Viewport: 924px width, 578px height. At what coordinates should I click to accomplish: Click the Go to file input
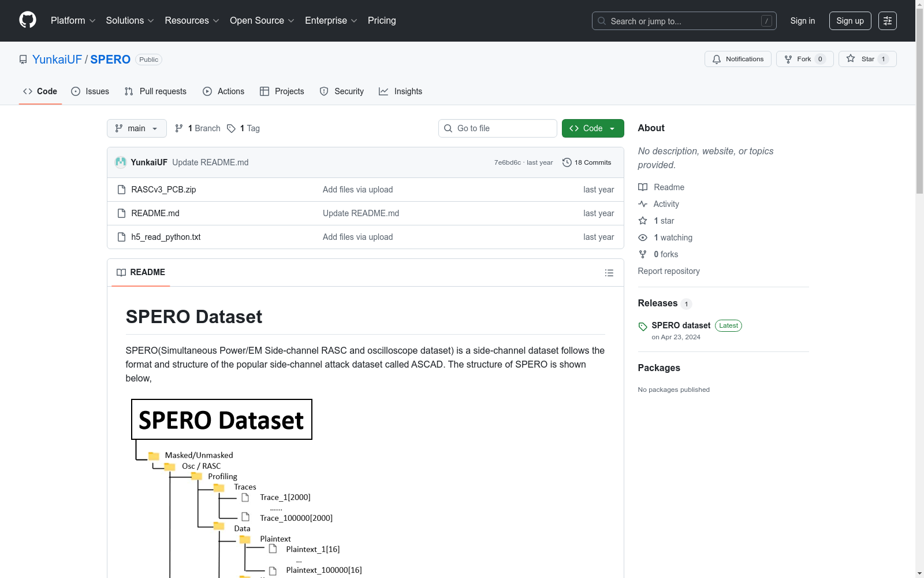click(x=498, y=128)
